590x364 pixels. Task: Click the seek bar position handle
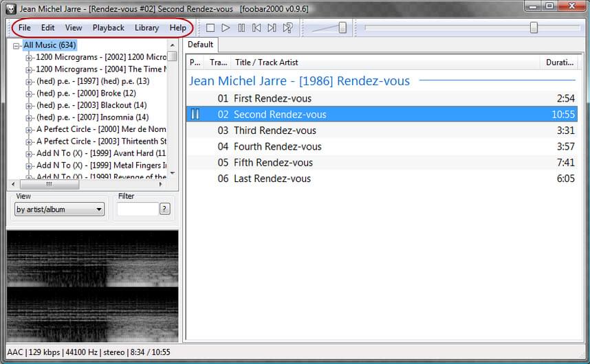click(x=534, y=27)
